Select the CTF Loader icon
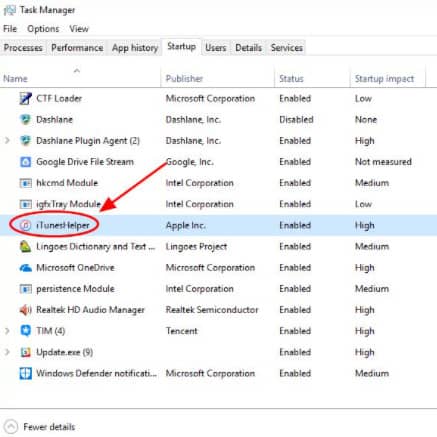Viewport: 437px width, 437px height. point(25,98)
